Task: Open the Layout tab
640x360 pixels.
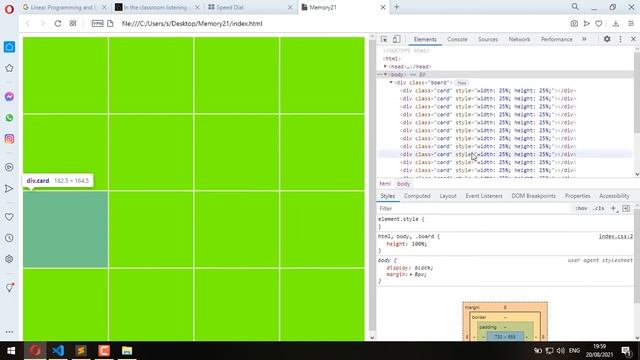Action: [448, 196]
